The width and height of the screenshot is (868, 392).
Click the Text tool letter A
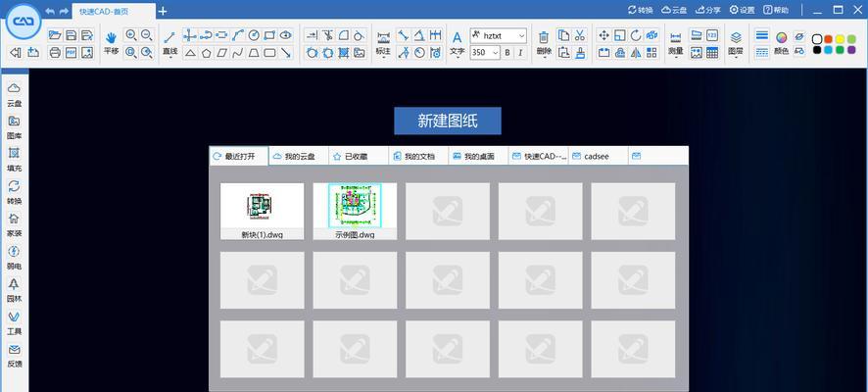(457, 37)
